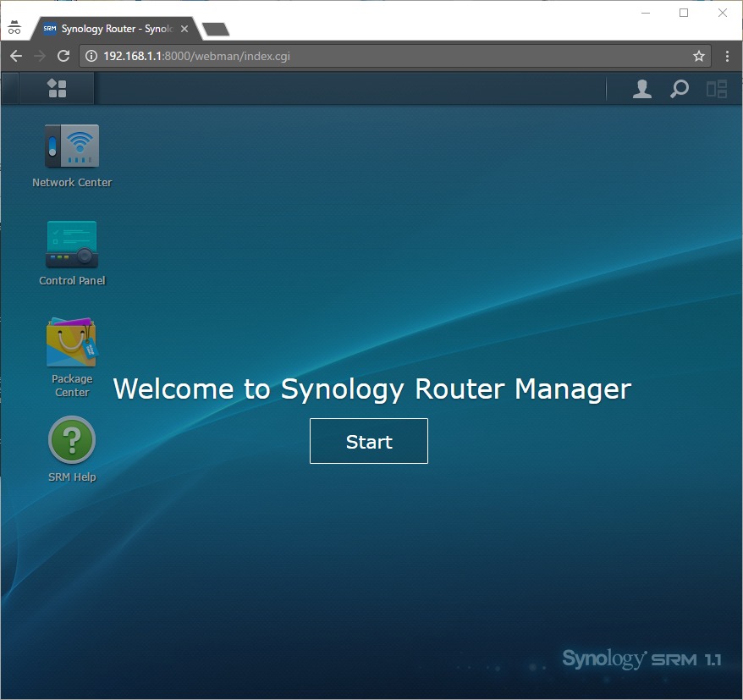743x700 pixels.
Task: Close the Synology Router tab
Action: coord(184,29)
